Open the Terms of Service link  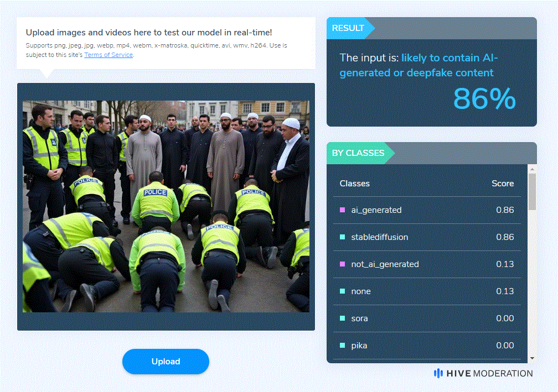pos(108,55)
